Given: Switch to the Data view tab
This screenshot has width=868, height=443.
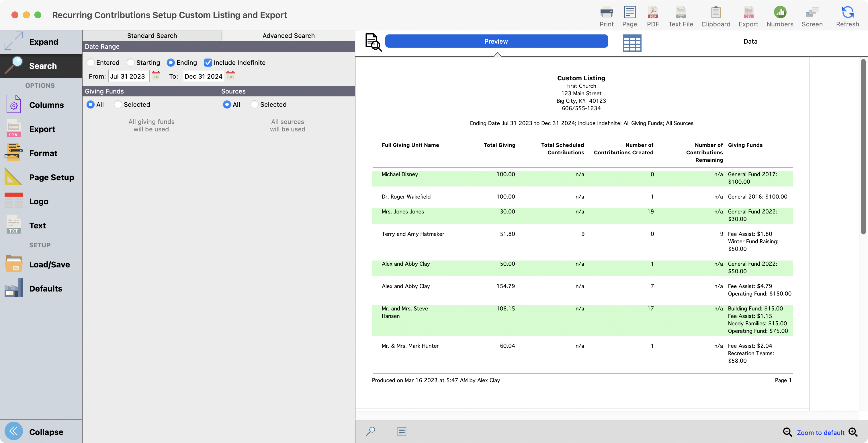Looking at the screenshot, I should 750,42.
